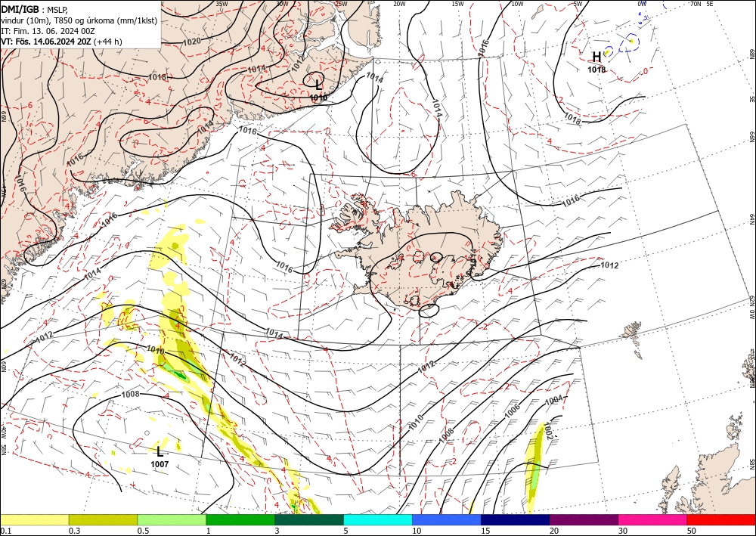Select the H high-pressure marker near 1018

[596, 57]
